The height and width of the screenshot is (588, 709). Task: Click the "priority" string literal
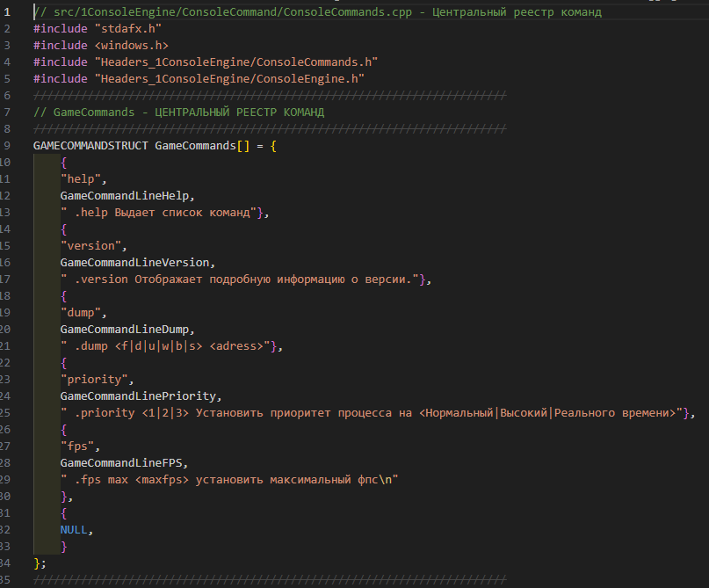coord(97,379)
